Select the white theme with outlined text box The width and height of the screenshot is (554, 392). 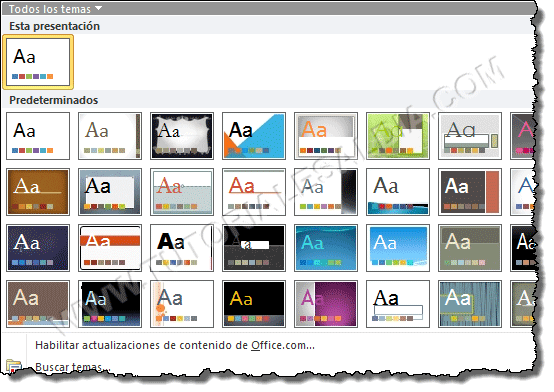click(x=398, y=304)
